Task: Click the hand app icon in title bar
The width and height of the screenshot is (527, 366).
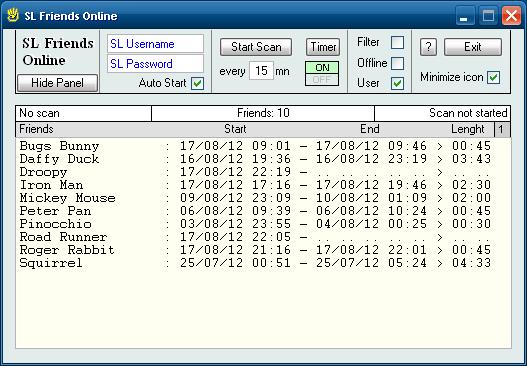Action: coord(13,15)
